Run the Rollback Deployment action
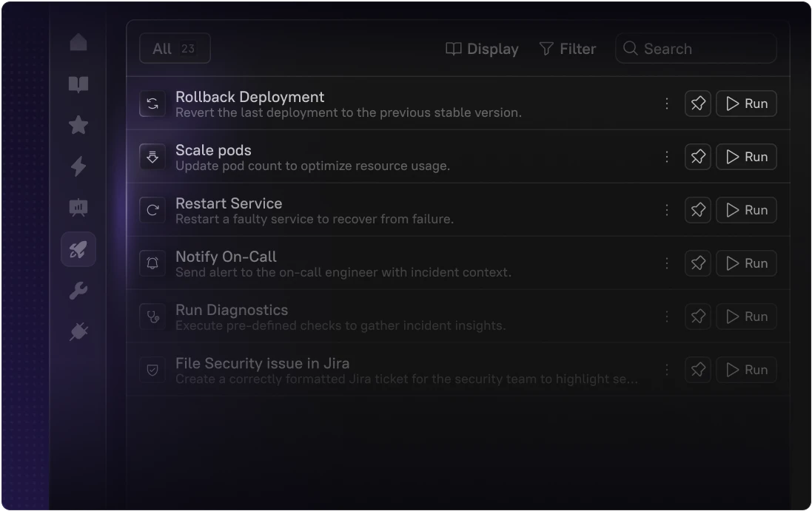 pyautogui.click(x=746, y=104)
